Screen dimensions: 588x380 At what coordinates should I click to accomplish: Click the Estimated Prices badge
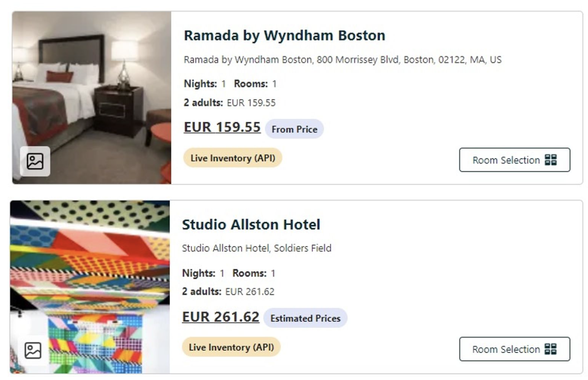[x=305, y=318]
